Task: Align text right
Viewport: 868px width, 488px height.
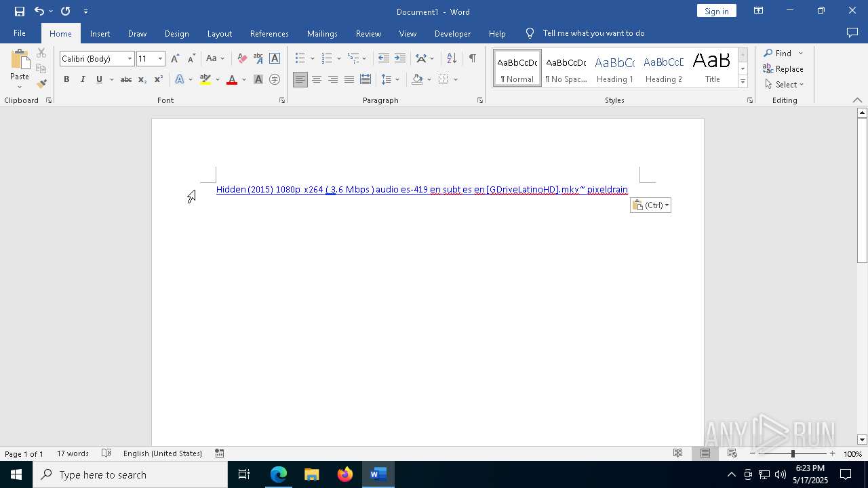Action: [x=333, y=80]
